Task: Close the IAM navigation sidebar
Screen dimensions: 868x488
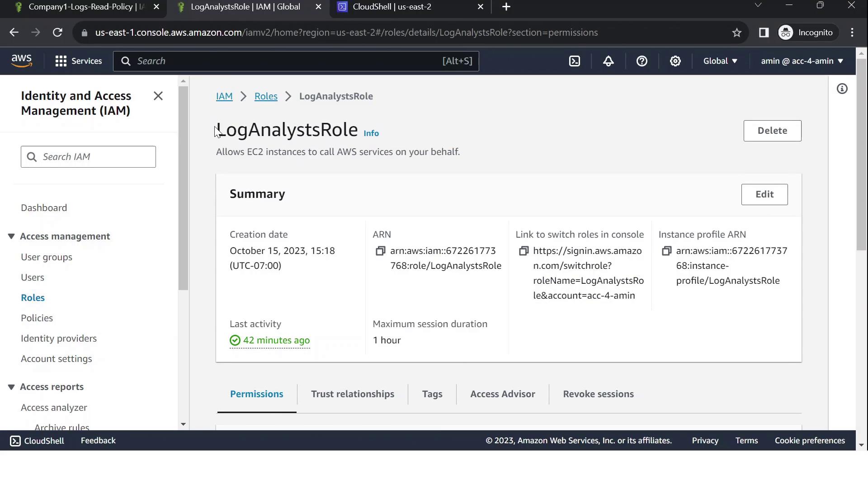Action: point(158,96)
